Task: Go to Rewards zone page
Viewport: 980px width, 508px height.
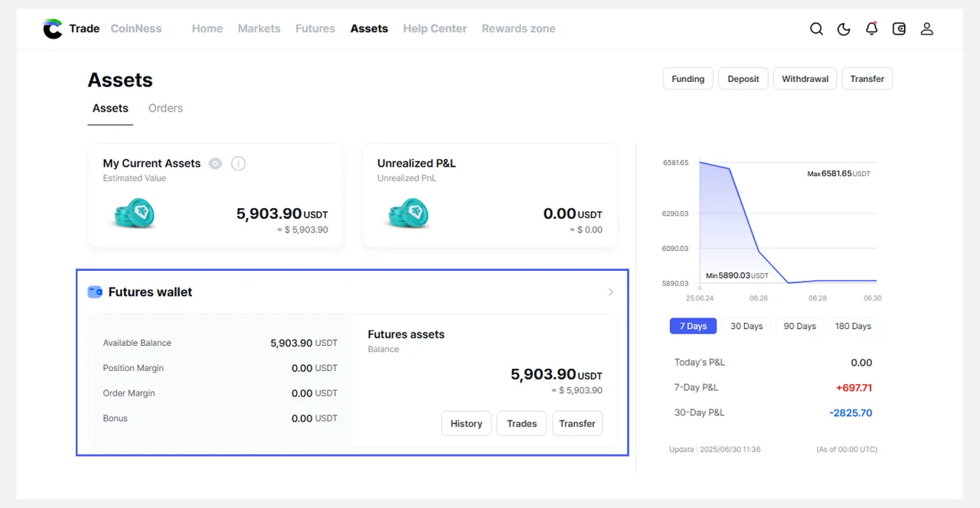Action: [518, 29]
